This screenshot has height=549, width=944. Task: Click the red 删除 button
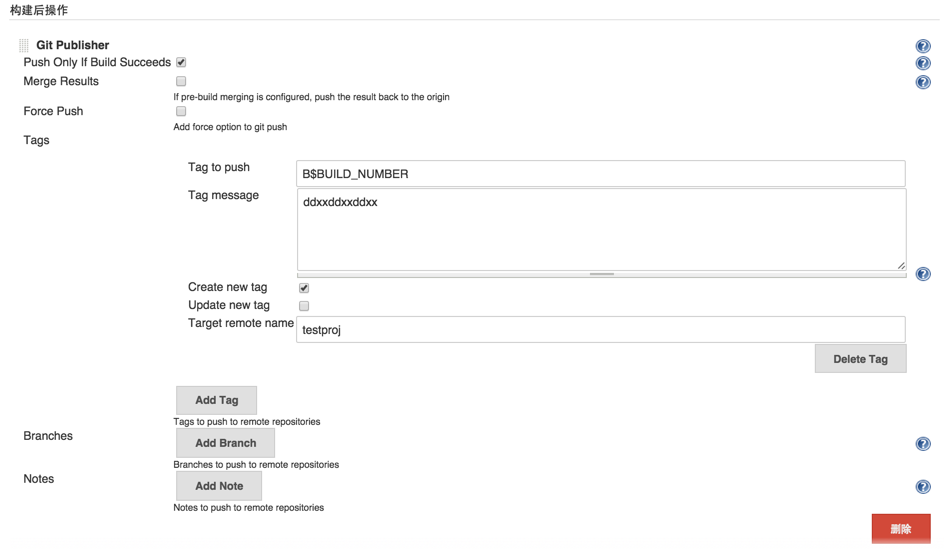tap(901, 529)
